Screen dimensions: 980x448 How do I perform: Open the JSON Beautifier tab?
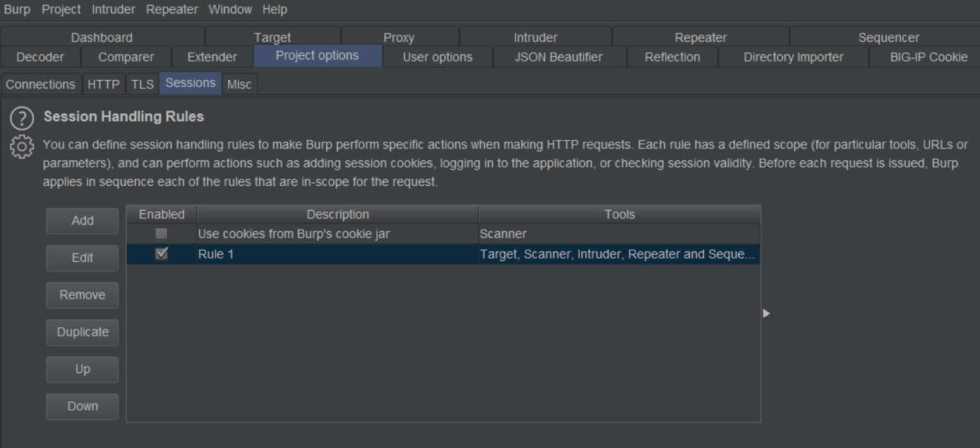point(558,57)
